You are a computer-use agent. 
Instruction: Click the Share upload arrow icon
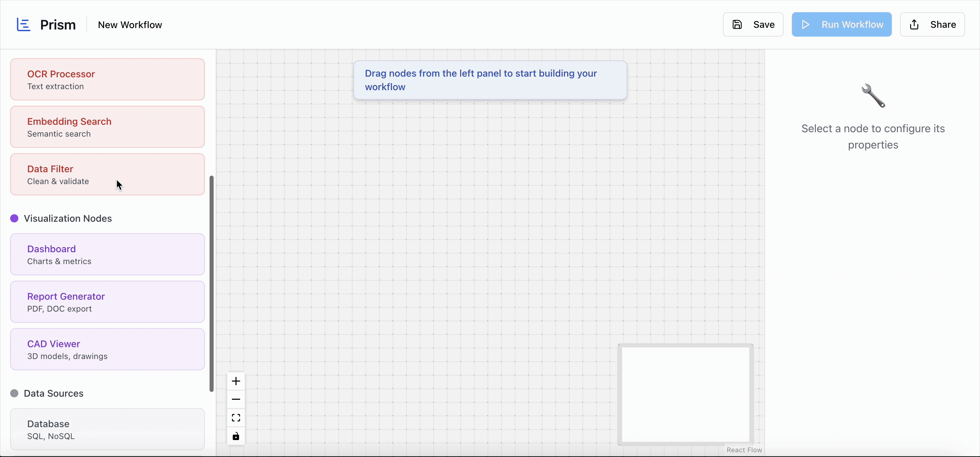coord(914,25)
